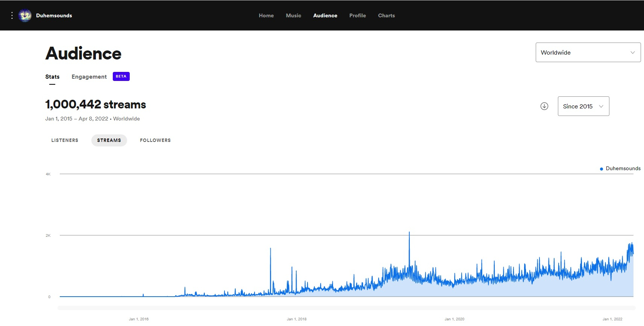
Task: Click the chevron in the Worldwide selector
Action: point(632,53)
